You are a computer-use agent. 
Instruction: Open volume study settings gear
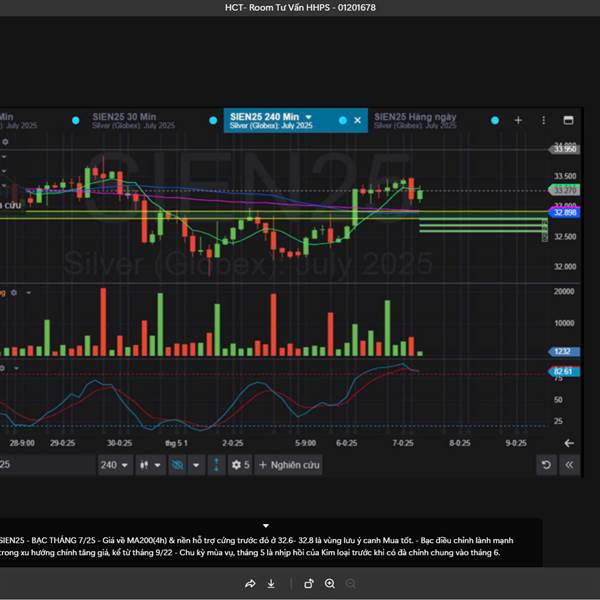tap(14, 293)
